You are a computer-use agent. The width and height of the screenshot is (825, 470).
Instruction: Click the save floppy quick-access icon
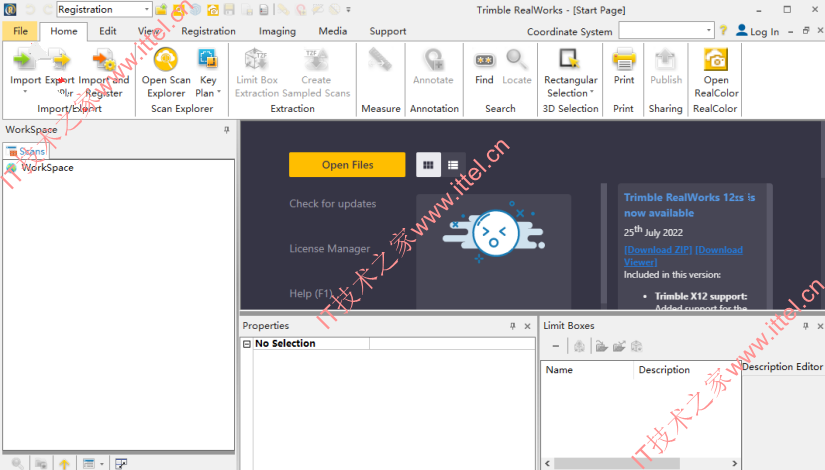click(229, 9)
